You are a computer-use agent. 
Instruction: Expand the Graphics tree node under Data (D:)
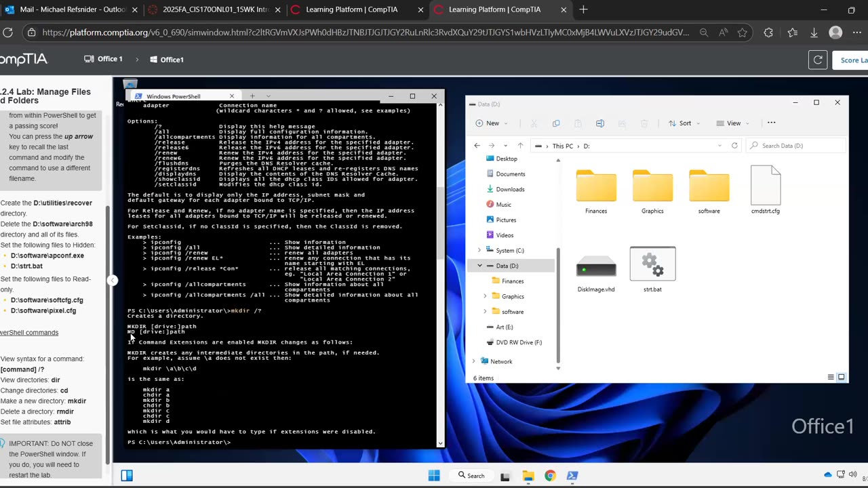(x=485, y=296)
